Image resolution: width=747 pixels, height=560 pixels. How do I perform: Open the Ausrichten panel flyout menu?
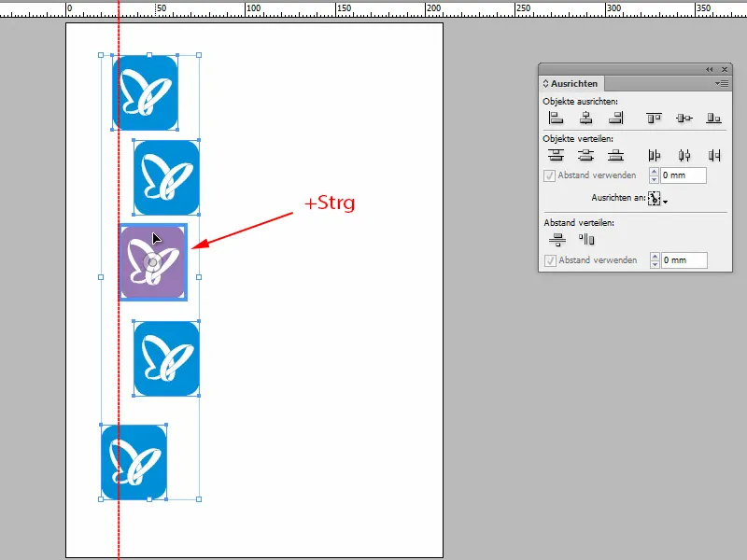[722, 83]
